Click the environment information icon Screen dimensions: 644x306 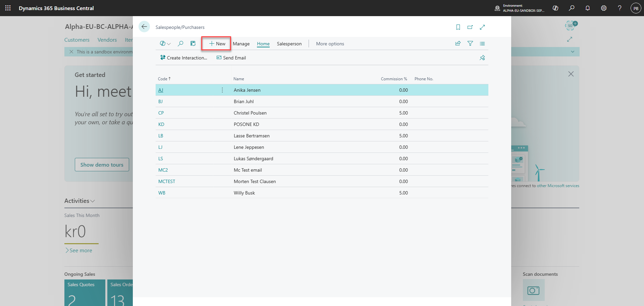(497, 8)
